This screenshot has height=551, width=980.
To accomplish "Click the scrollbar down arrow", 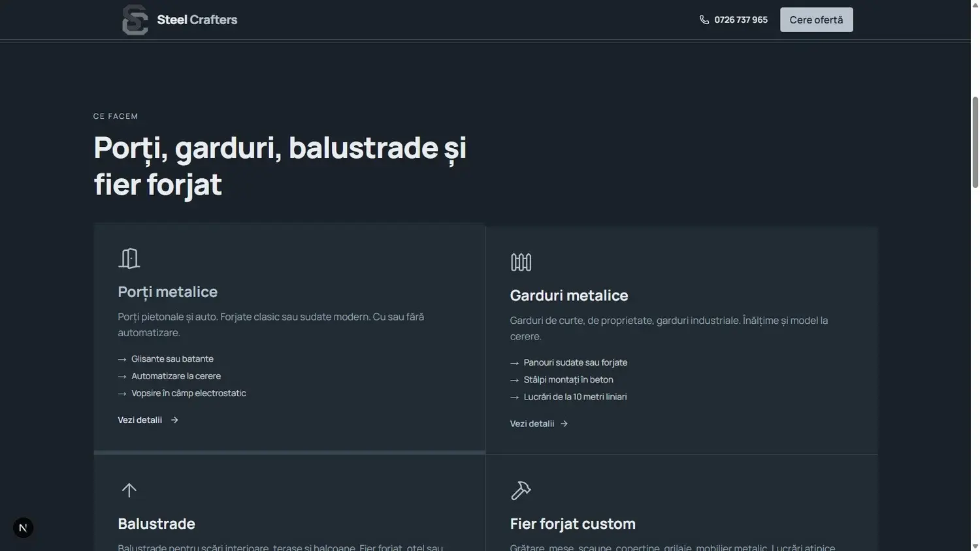I will [975, 546].
